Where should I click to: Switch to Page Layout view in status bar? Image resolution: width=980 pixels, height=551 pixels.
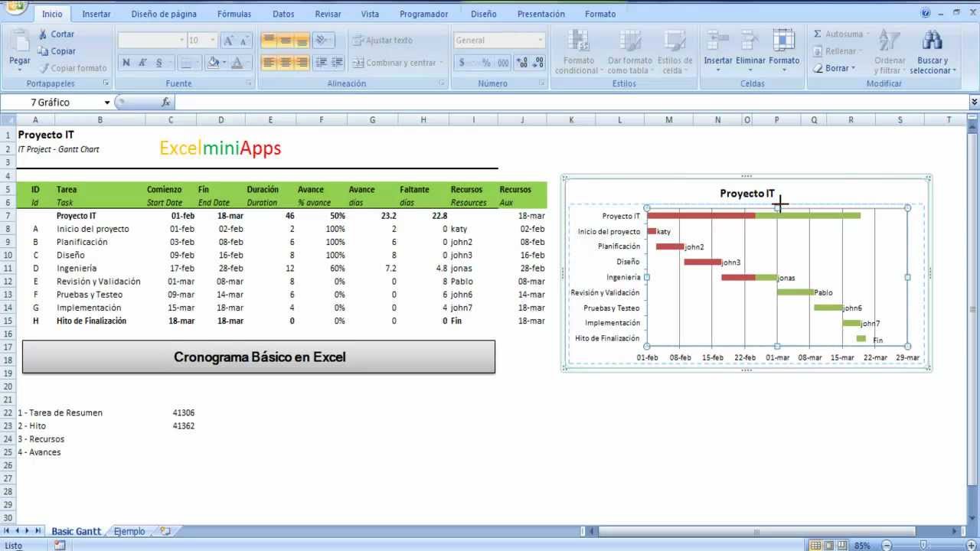pos(830,546)
